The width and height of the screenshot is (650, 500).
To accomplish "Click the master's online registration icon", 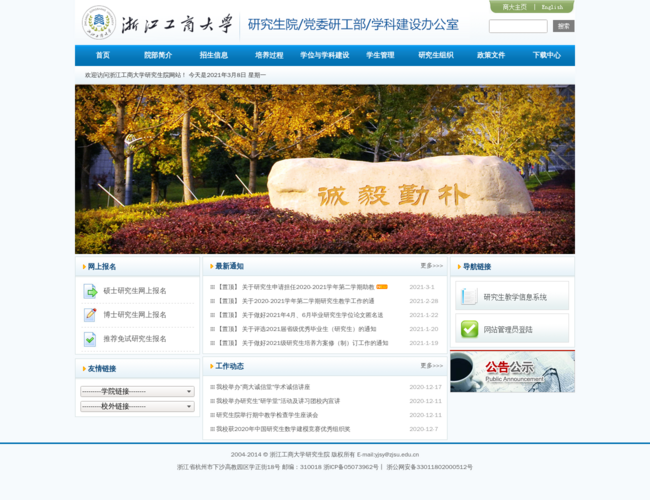I will point(90,291).
